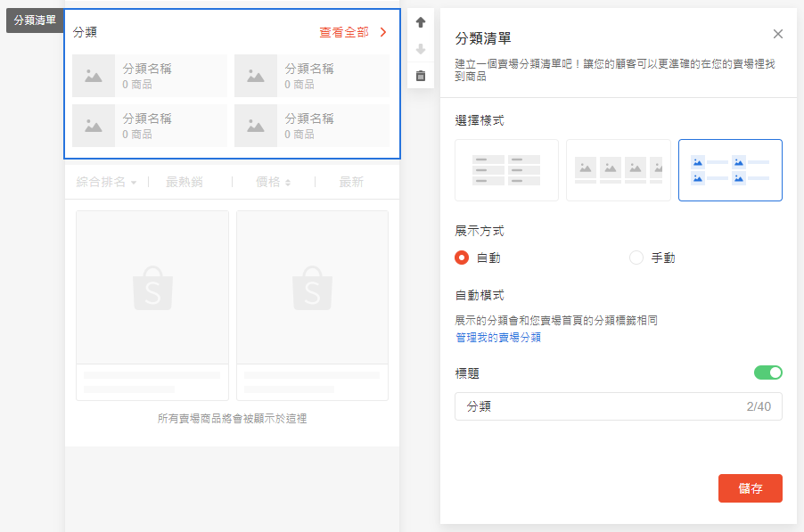Select the text-only list style
The image size is (804, 532).
click(x=506, y=170)
